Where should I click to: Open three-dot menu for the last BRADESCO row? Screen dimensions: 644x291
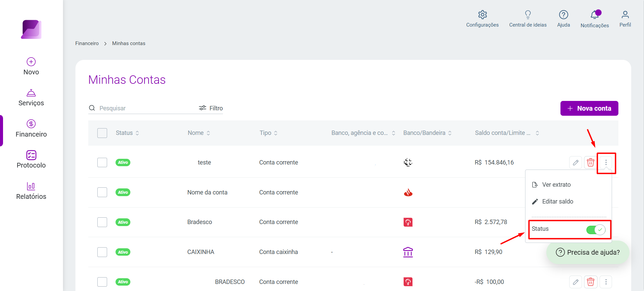[606, 282]
